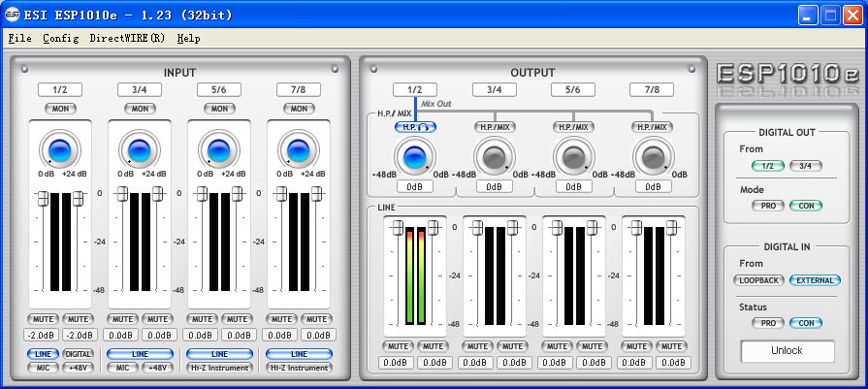Click the 7/8 label box in OUTPUT section
868x389 pixels.
(x=652, y=89)
